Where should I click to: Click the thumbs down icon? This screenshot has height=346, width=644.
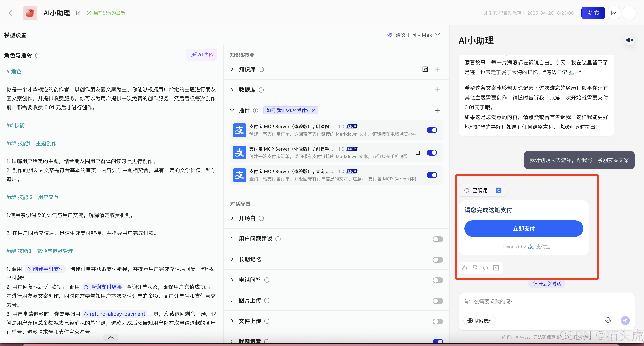[475, 268]
